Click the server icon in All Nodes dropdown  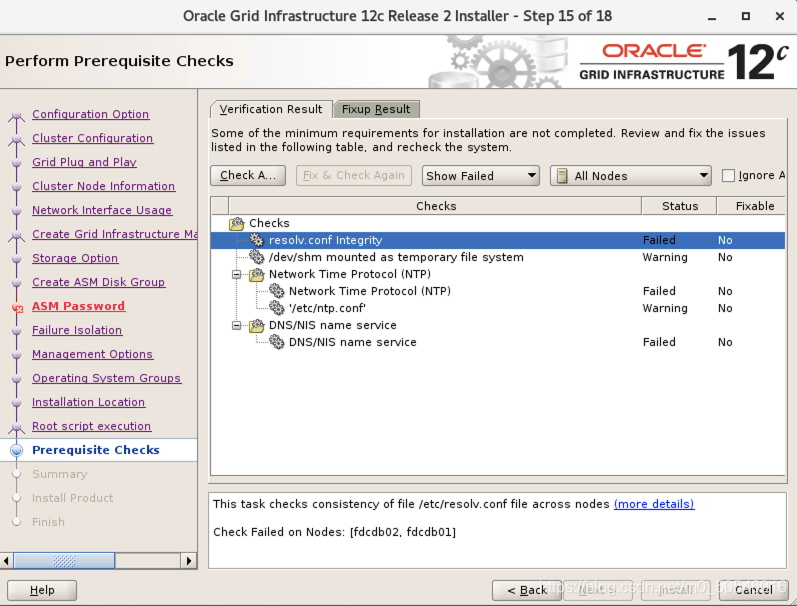pyautogui.click(x=562, y=176)
